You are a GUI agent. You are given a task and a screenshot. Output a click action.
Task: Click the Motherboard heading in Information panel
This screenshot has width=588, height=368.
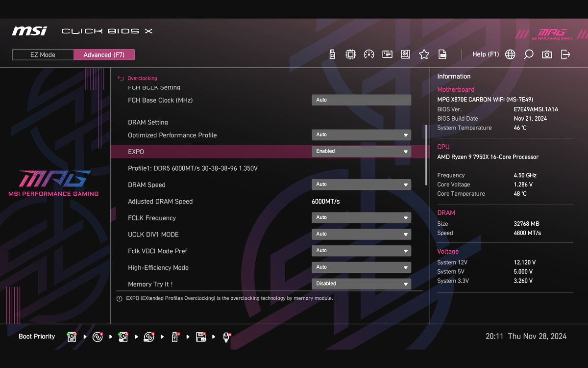click(x=456, y=90)
